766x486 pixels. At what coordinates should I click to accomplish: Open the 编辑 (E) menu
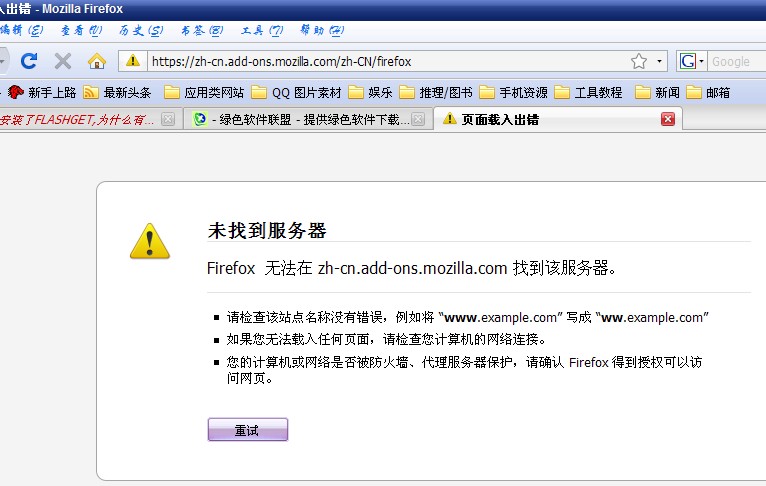(x=21, y=30)
